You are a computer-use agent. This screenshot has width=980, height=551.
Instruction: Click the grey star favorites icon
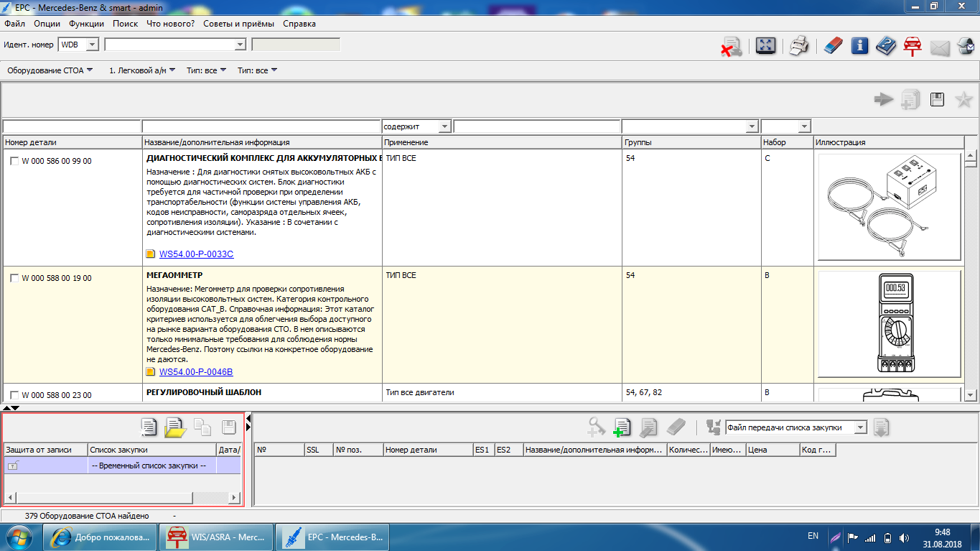(x=963, y=100)
